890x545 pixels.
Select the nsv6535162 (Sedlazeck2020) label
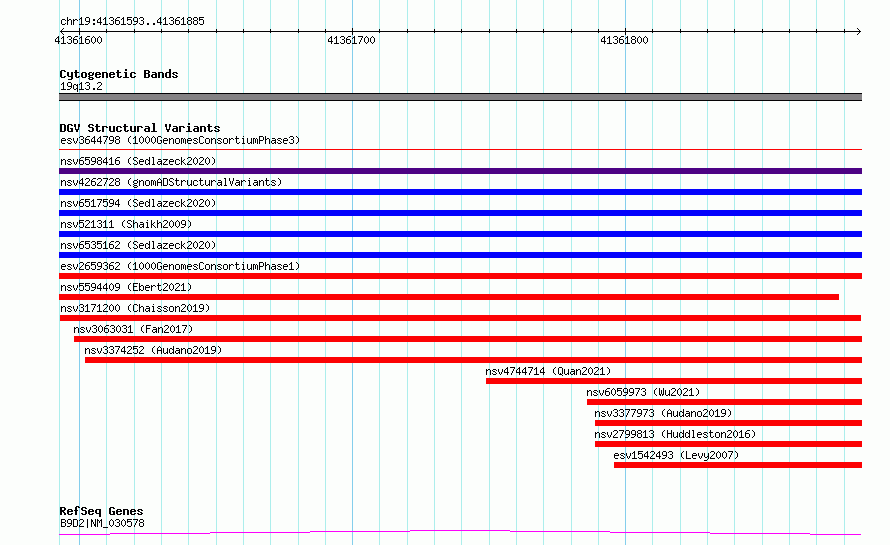point(138,245)
